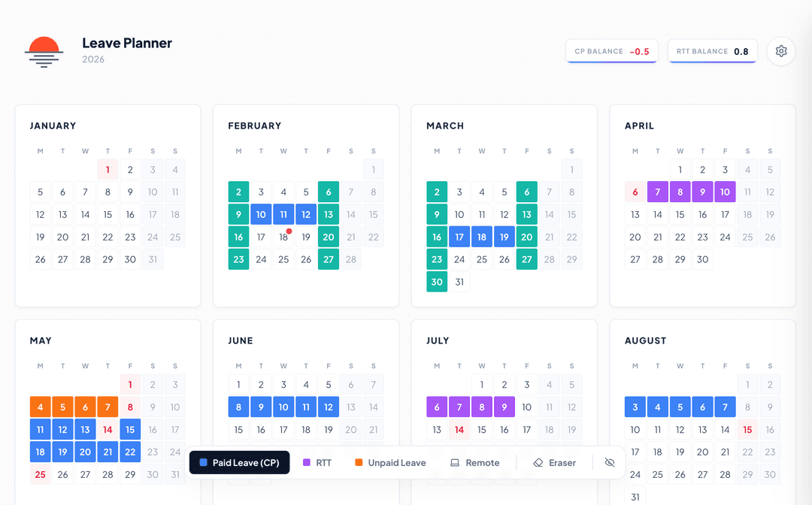Select the orange May 4 unpaid day
The height and width of the screenshot is (505, 812).
click(41, 407)
